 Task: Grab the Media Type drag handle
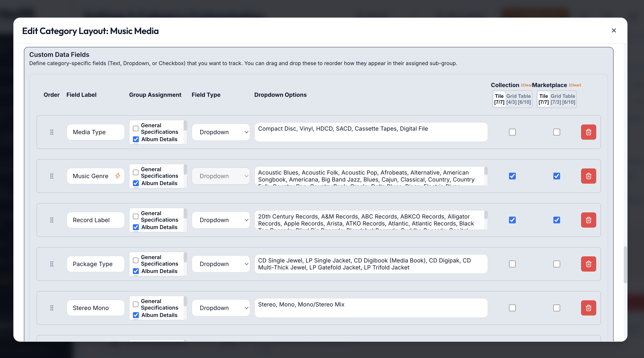click(52, 132)
